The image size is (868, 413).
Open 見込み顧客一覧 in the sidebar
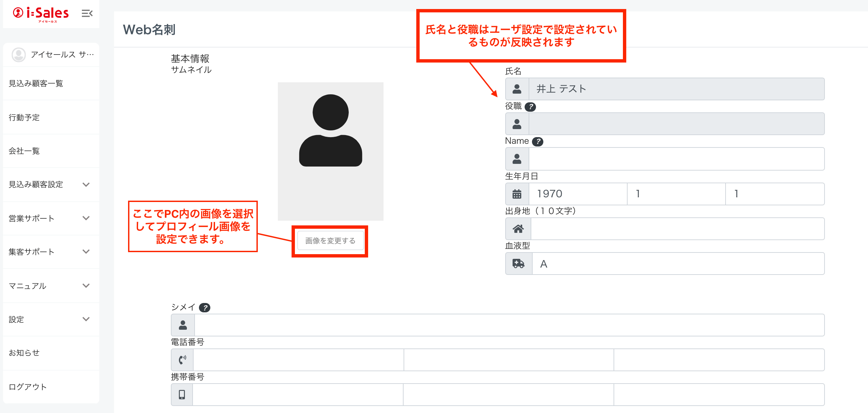point(36,83)
